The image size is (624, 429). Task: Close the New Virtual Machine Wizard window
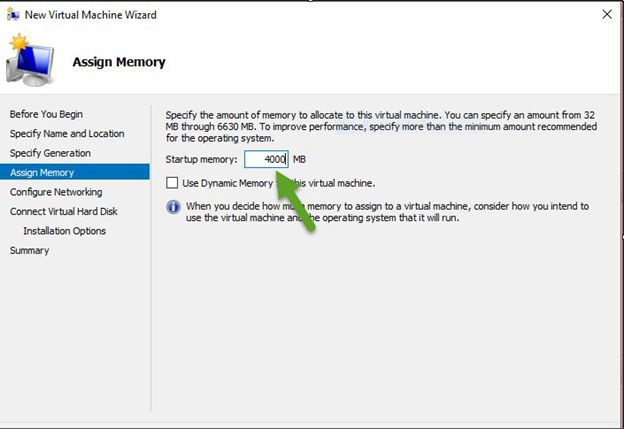(x=607, y=15)
